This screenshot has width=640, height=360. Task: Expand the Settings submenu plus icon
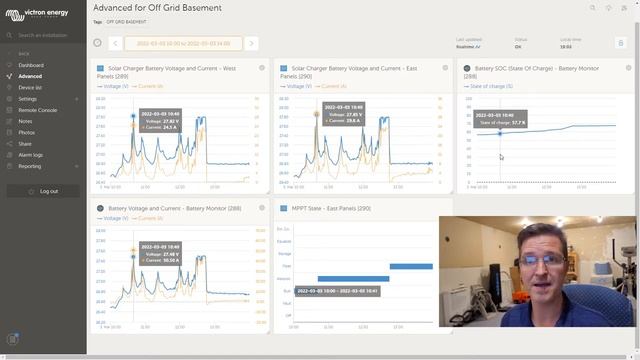coord(77,99)
